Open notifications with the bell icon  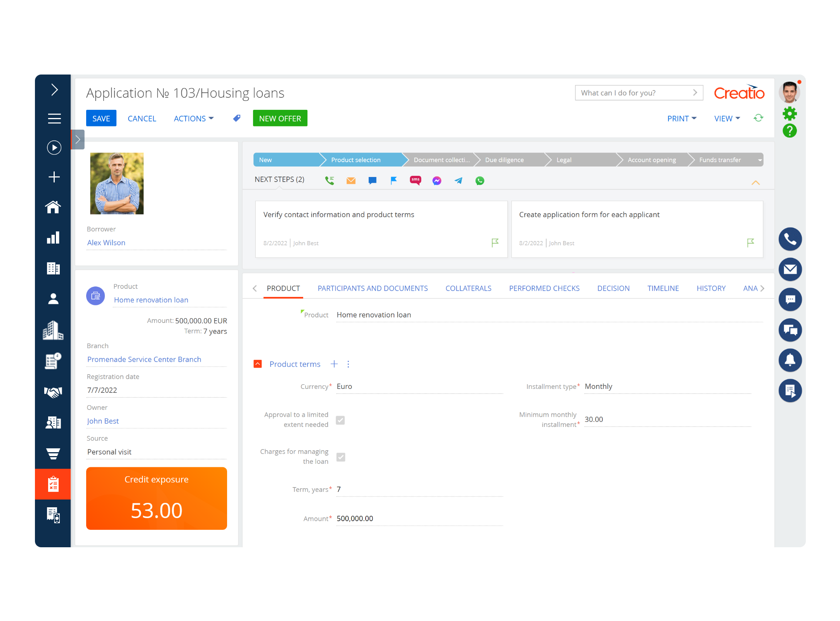(790, 360)
